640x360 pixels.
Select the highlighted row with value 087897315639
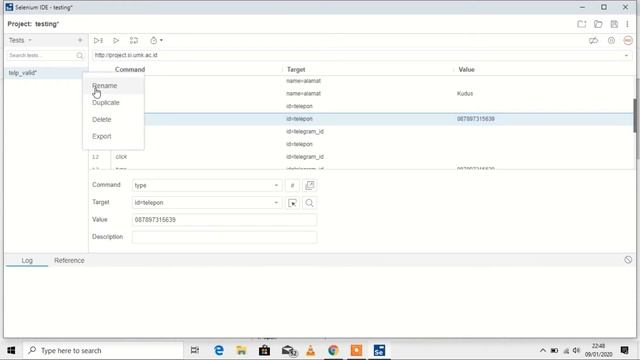coord(361,119)
